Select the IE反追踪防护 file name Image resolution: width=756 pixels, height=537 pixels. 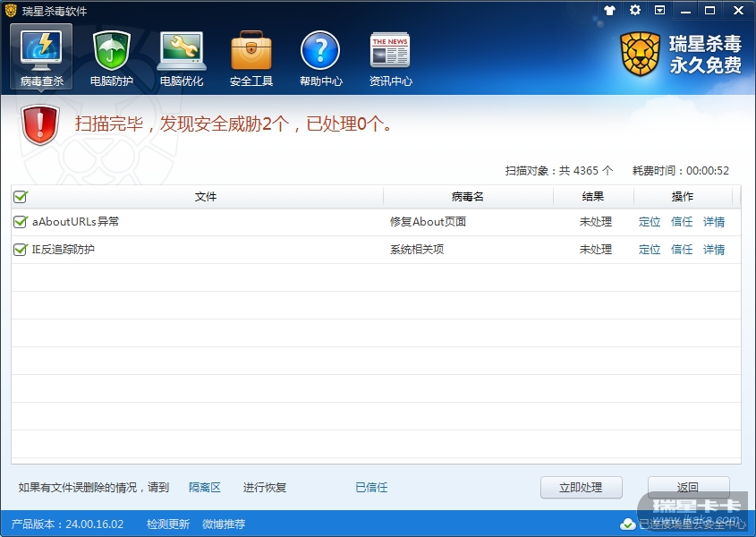click(x=64, y=250)
